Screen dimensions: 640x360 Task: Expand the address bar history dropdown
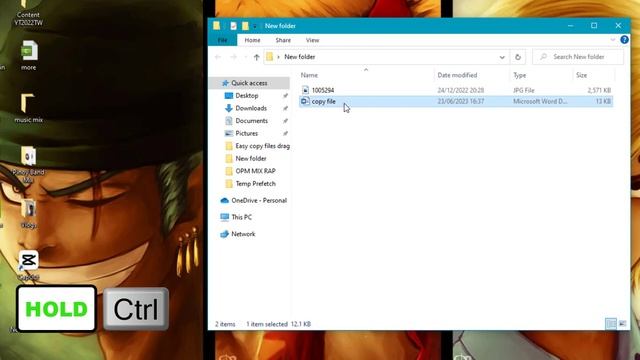(x=502, y=57)
